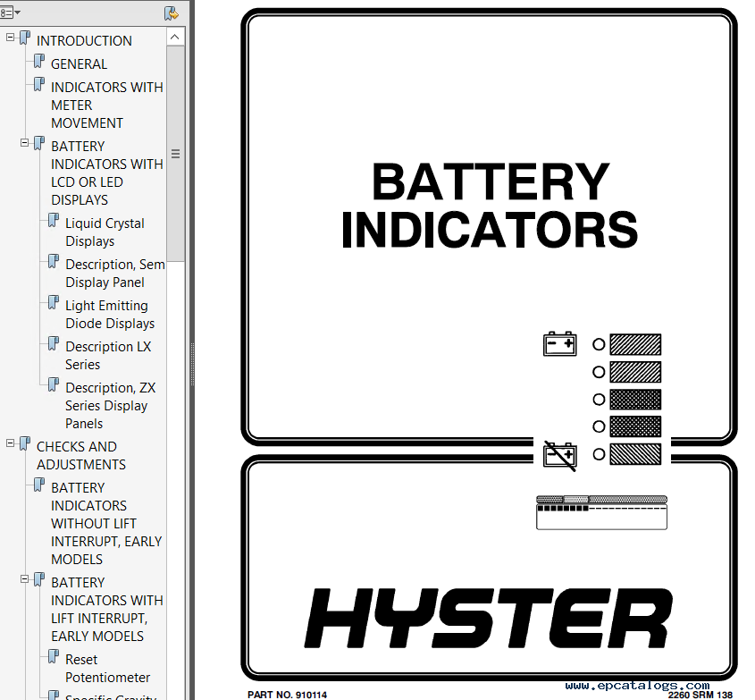The height and width of the screenshot is (700, 755).
Task: Click the bookmark icon beside Description LX Series
Action: point(54,344)
